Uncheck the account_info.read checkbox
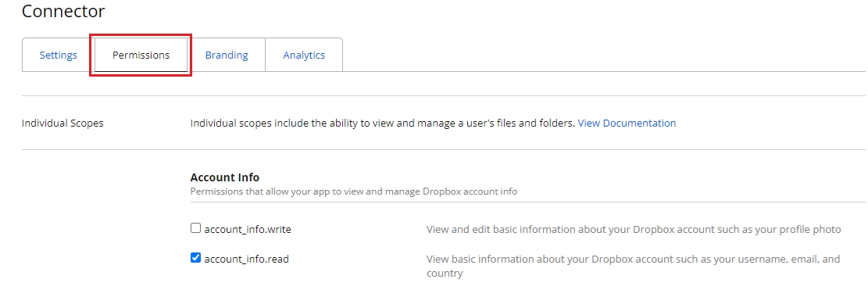868x290 pixels. 195,257
